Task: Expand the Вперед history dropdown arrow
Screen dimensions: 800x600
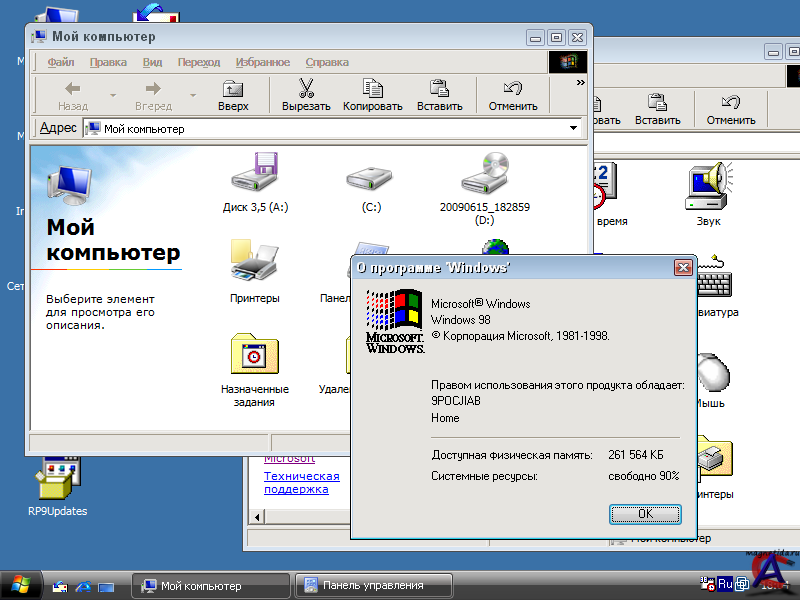Action: tap(193, 95)
